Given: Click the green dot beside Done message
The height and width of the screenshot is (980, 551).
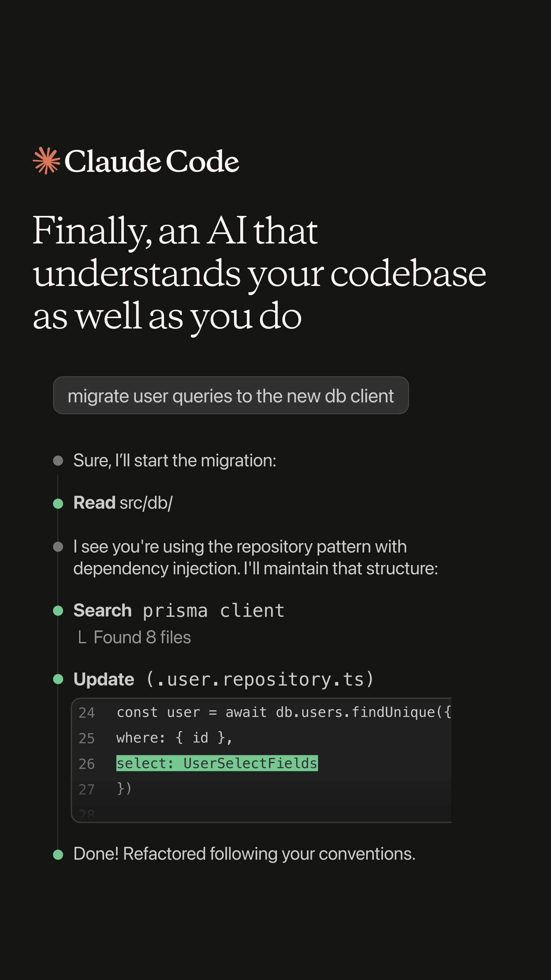Looking at the screenshot, I should pos(58,854).
